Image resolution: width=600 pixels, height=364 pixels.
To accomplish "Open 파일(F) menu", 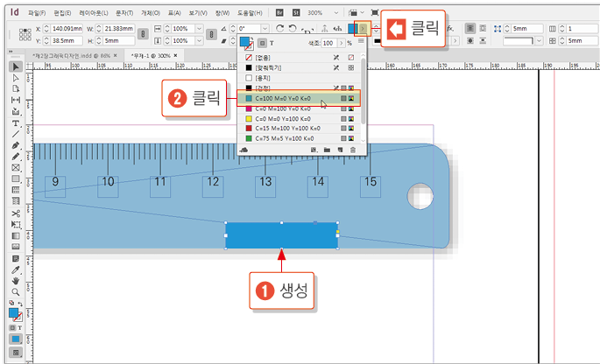I will pos(37,13).
